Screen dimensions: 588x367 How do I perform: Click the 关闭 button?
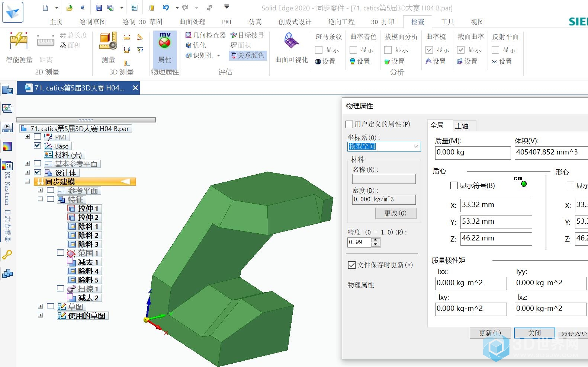click(534, 333)
